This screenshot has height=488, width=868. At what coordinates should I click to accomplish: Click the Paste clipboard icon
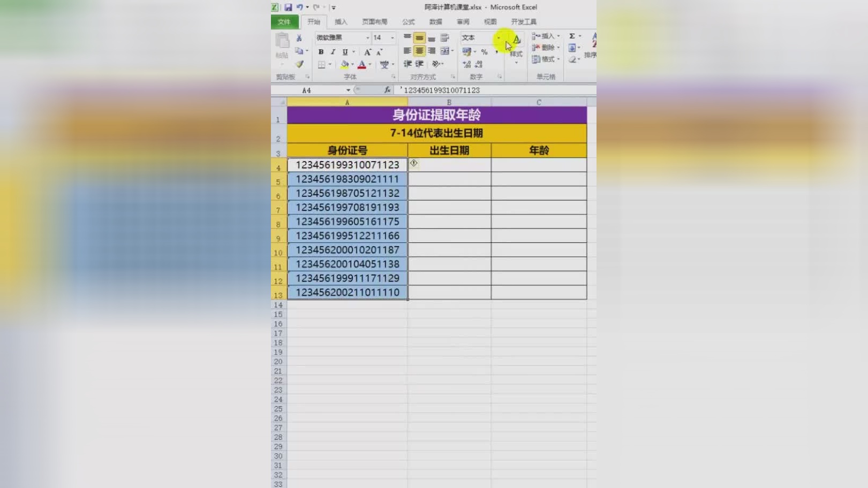tap(282, 41)
